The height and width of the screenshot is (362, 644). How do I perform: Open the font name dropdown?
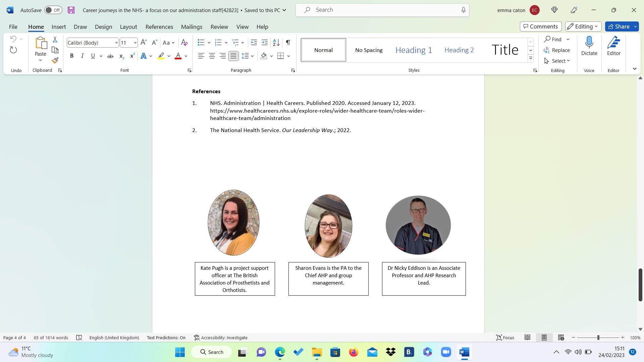pos(116,43)
